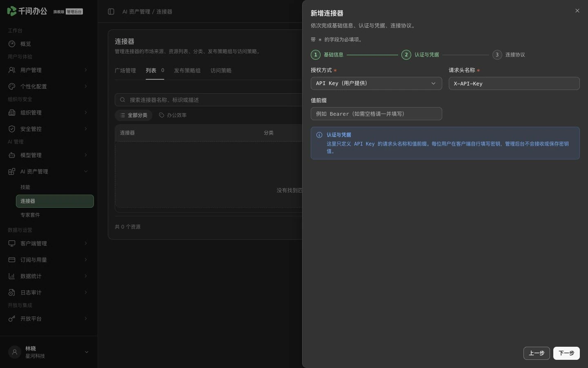Click the 客户端管理 monitor icon
The width and height of the screenshot is (588, 368).
(x=12, y=243)
